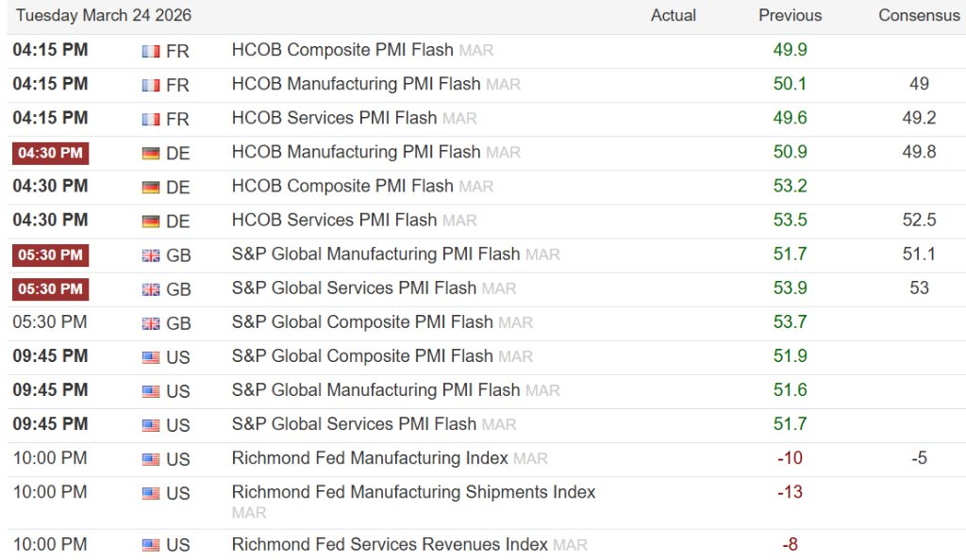Click the Actual column header
Image resolution: width=966 pixels, height=560 pixels.
coord(674,16)
